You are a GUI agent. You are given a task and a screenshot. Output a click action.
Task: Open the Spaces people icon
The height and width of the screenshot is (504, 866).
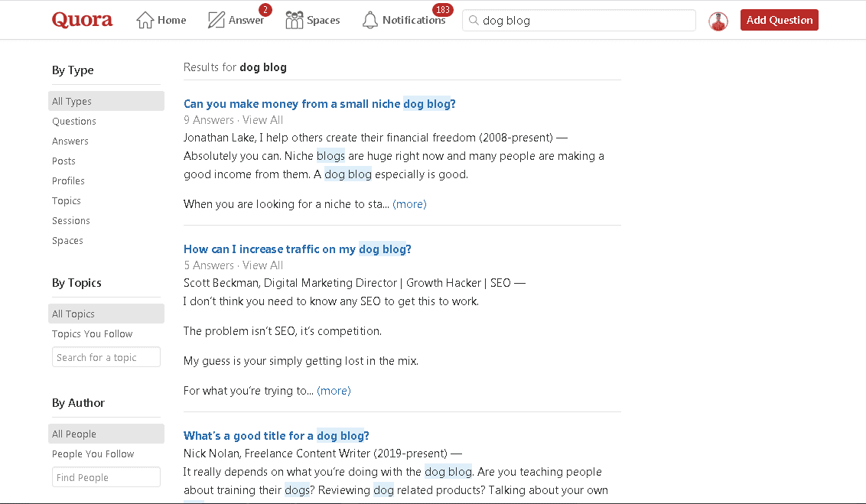click(294, 20)
